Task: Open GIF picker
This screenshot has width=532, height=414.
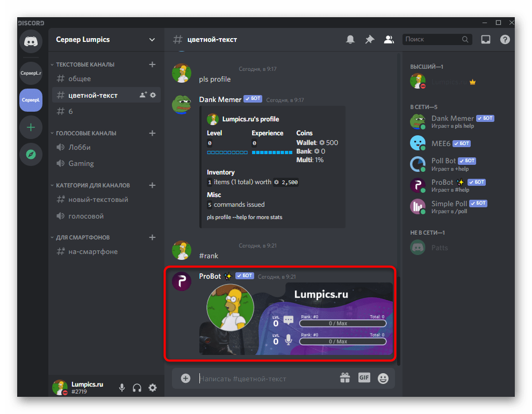Action: 364,377
